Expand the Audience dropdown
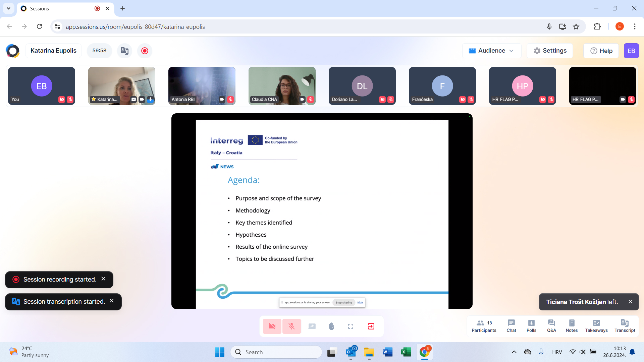This screenshot has height=362, width=644. point(491,51)
